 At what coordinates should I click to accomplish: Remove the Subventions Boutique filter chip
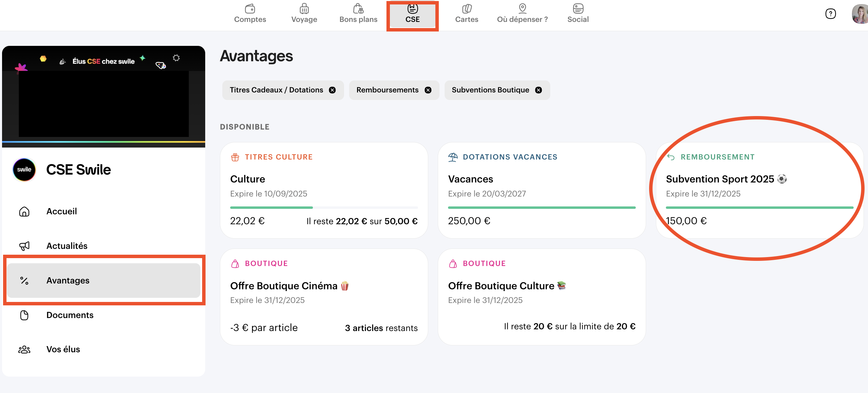(539, 90)
